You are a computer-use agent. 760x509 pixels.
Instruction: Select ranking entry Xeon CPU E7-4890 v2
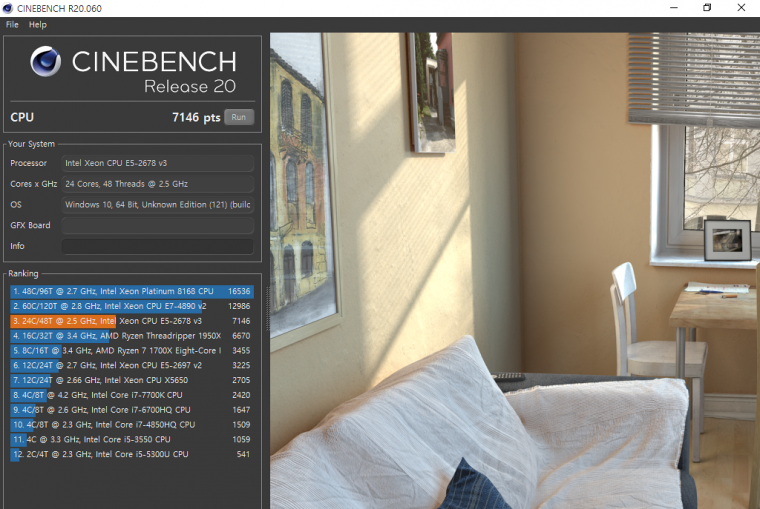131,306
